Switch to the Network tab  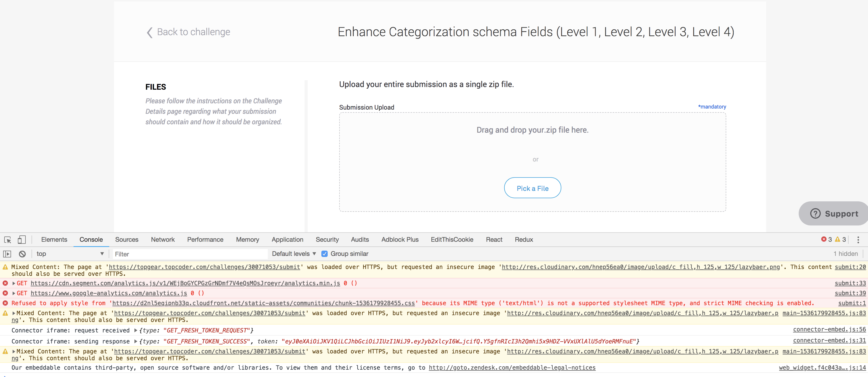pos(163,239)
